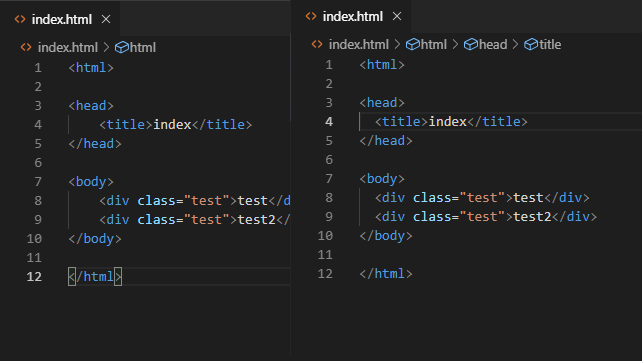Click </body> on line 10, left editor
642x361 pixels.
pos(95,239)
